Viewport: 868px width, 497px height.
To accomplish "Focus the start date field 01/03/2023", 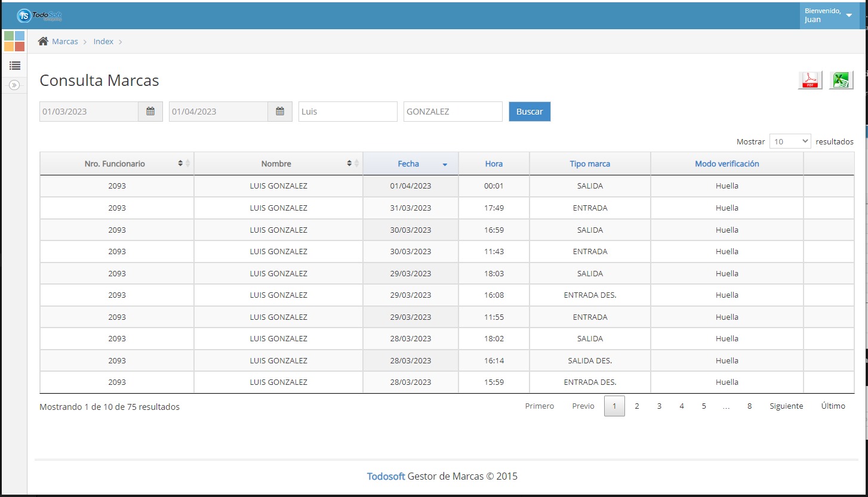I will 89,112.
